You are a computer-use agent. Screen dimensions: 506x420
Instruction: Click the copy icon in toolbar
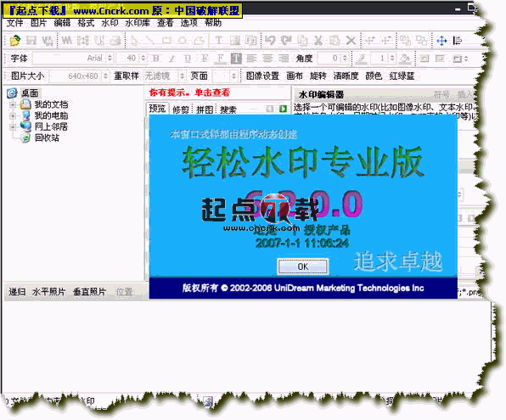point(302,41)
